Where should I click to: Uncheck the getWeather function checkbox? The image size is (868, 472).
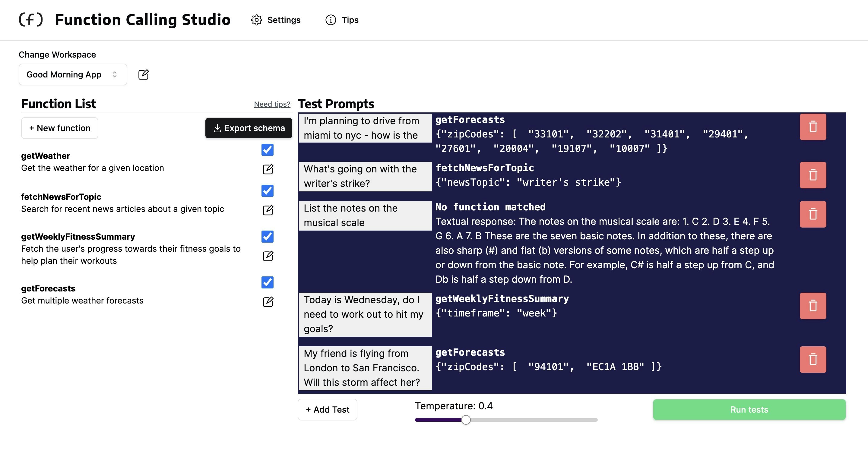tap(267, 150)
